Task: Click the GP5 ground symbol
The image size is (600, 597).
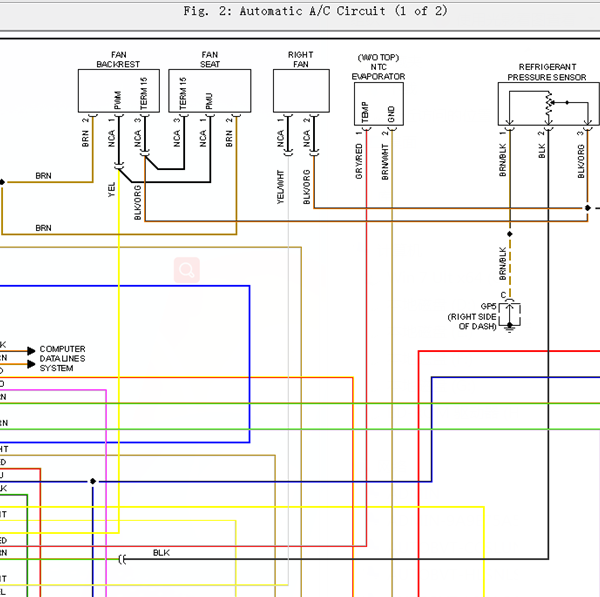Action: (x=509, y=315)
